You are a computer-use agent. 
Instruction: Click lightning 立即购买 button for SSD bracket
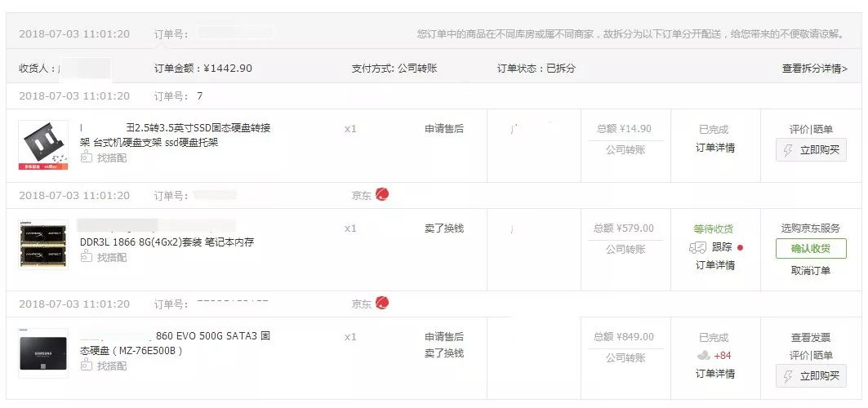click(811, 150)
